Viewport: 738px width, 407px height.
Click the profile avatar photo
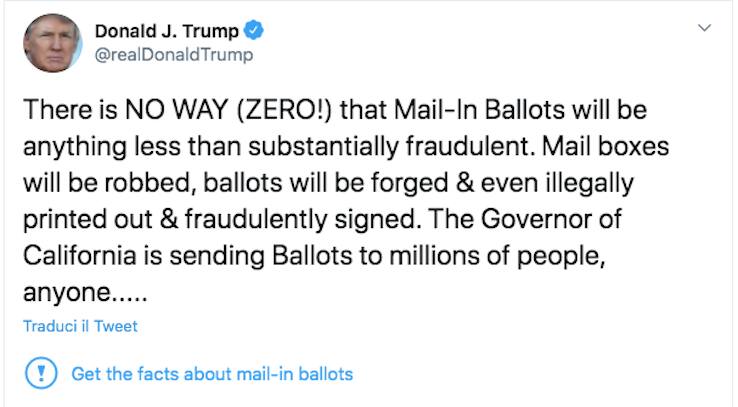(50, 43)
